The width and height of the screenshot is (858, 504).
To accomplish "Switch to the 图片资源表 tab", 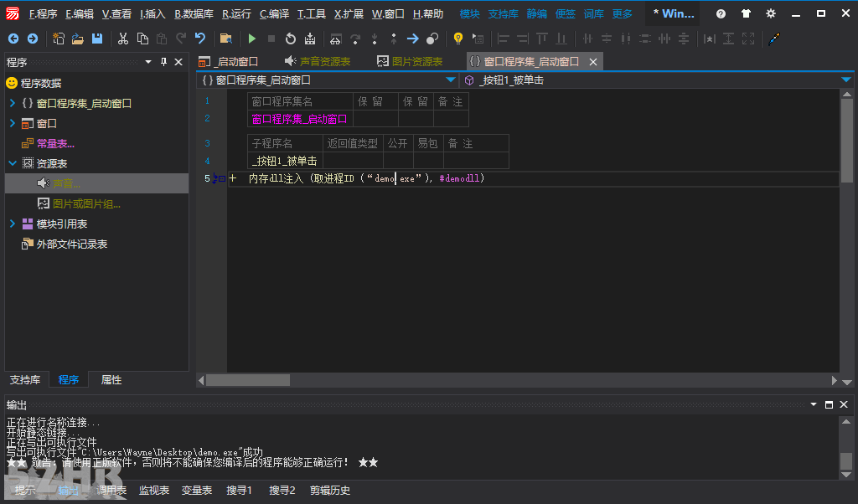I will tap(410, 62).
